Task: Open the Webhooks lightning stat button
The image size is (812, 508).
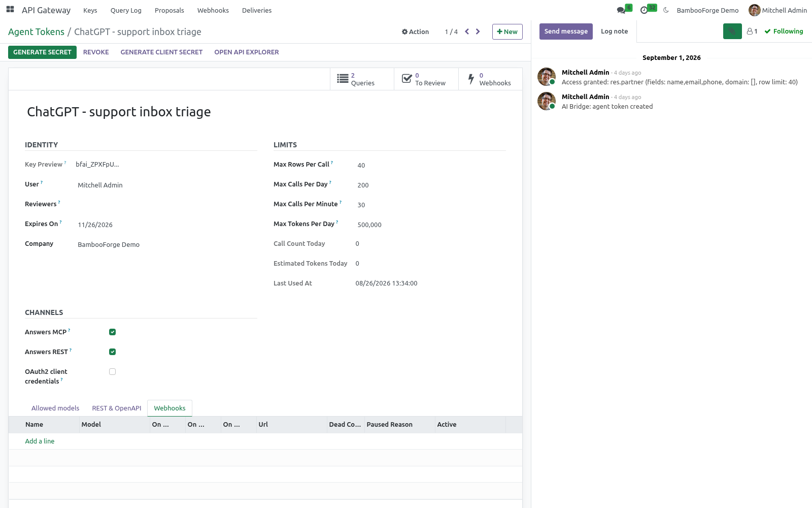Action: point(490,79)
